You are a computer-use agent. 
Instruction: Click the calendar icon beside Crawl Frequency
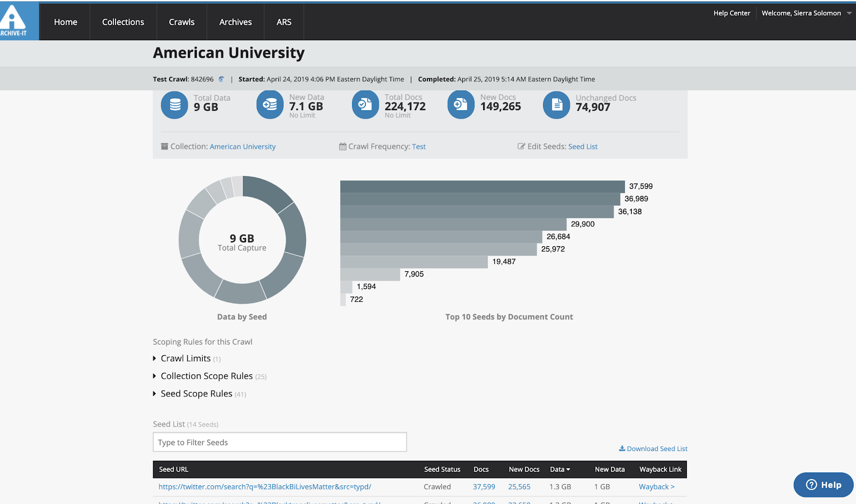pyautogui.click(x=343, y=147)
